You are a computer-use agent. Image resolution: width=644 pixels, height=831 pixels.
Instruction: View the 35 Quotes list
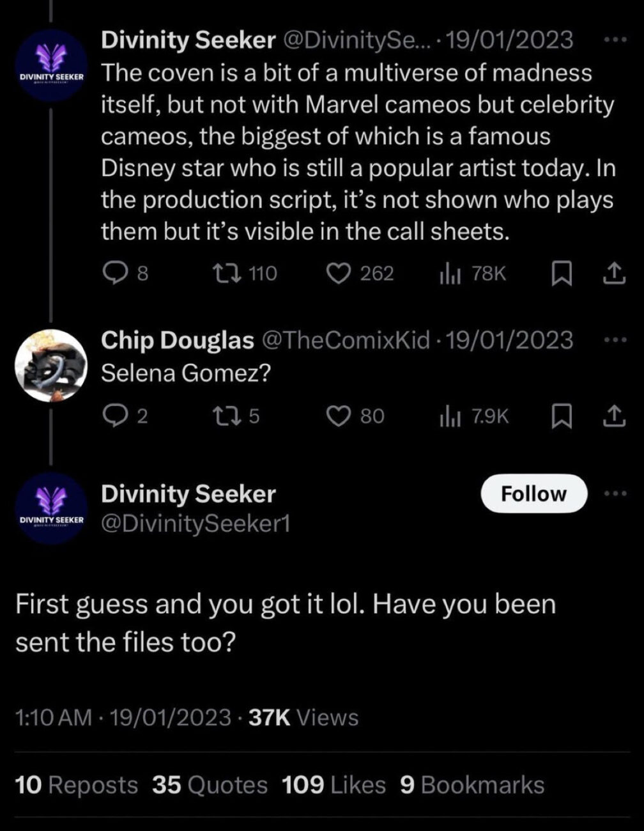210,785
